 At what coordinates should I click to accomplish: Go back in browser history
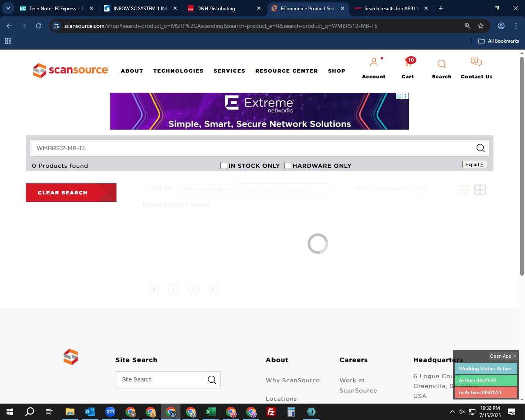coord(9,26)
